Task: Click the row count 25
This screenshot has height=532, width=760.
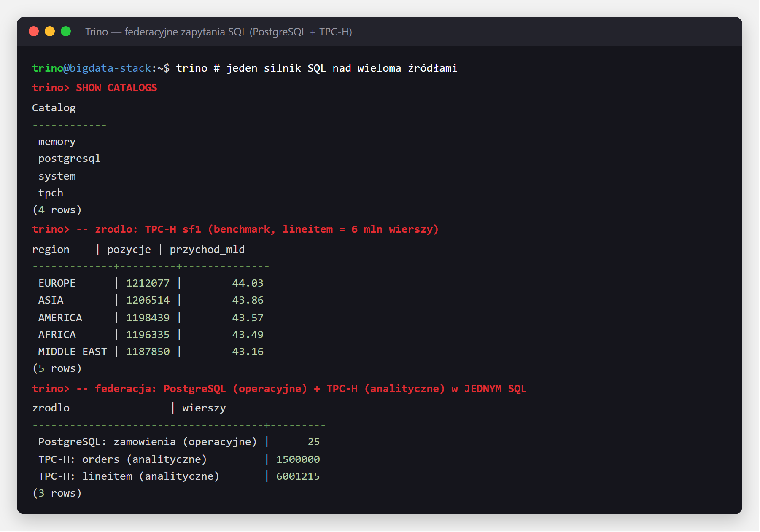Action: tap(314, 442)
